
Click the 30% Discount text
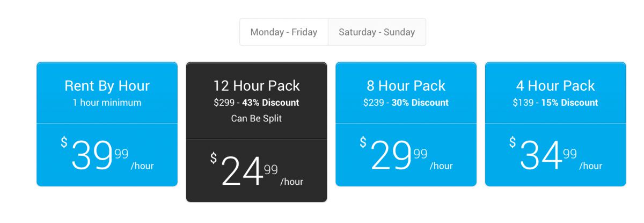point(420,103)
